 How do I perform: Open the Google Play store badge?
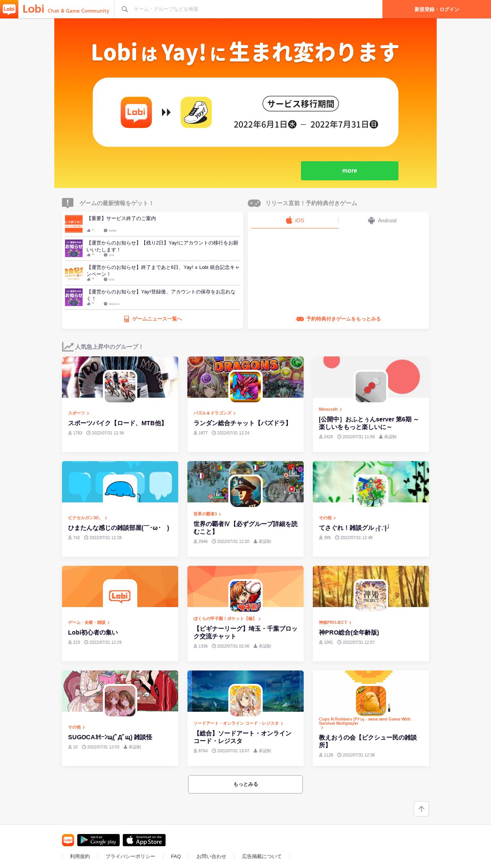[98, 840]
